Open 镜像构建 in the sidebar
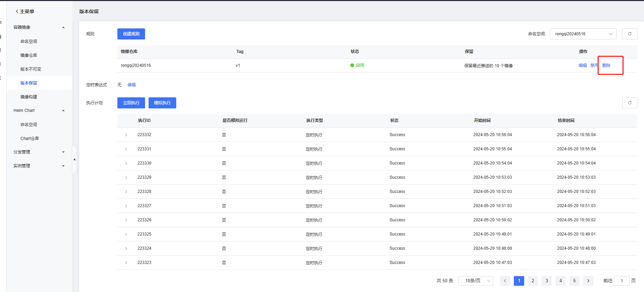The image size is (644, 292). click(29, 97)
